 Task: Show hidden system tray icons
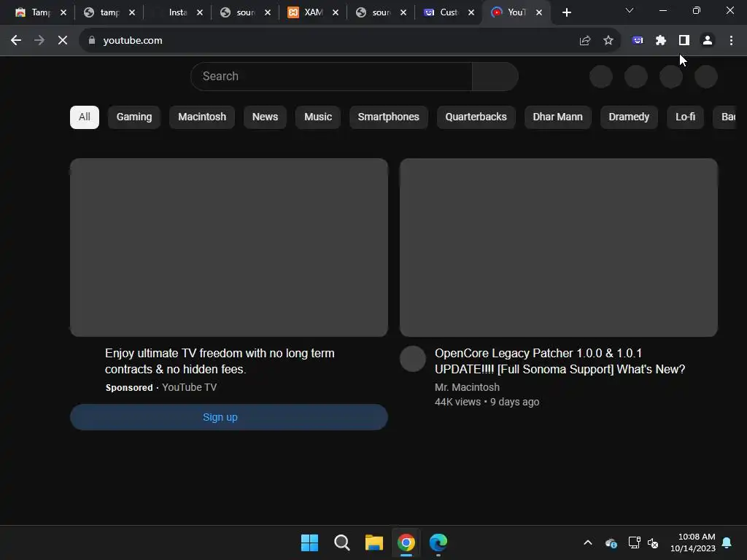point(588,542)
